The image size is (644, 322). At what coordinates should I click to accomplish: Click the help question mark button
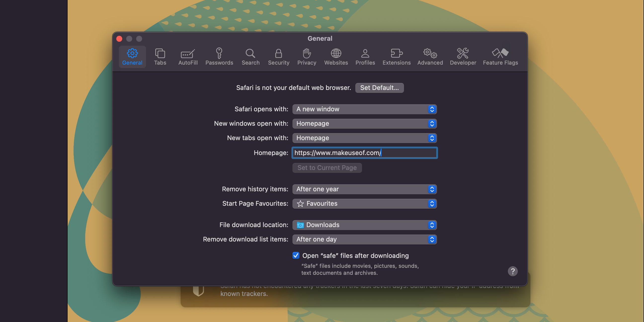(x=513, y=271)
